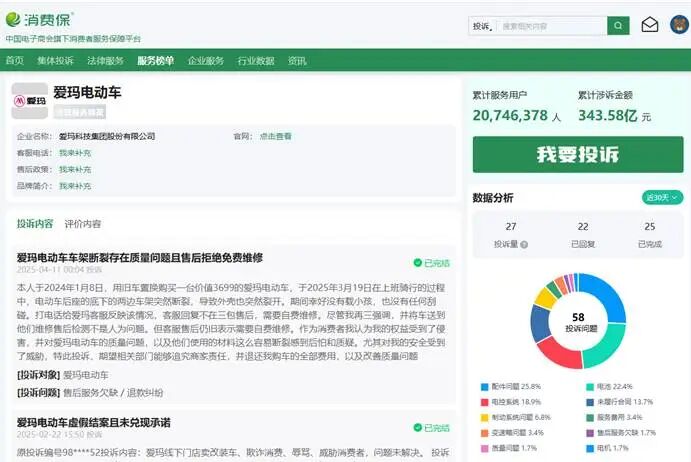
Task: Click the 爱玛电动车 page heading
Action: click(x=87, y=92)
